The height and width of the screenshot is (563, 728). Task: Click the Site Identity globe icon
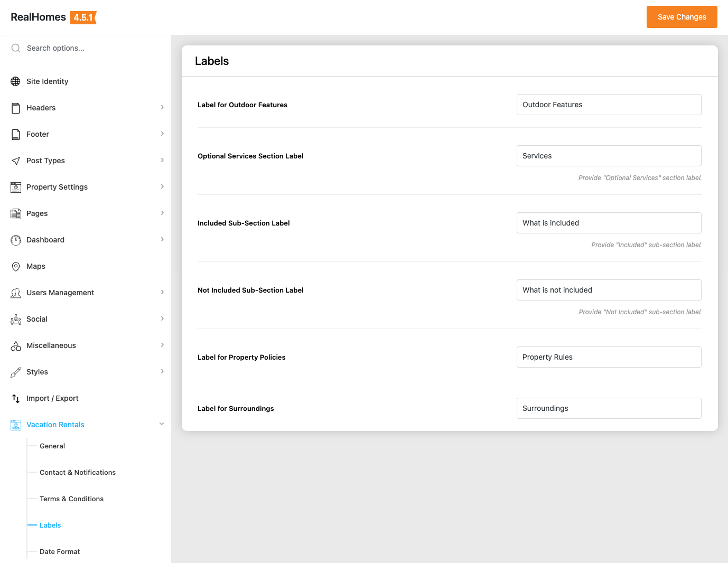pos(16,81)
